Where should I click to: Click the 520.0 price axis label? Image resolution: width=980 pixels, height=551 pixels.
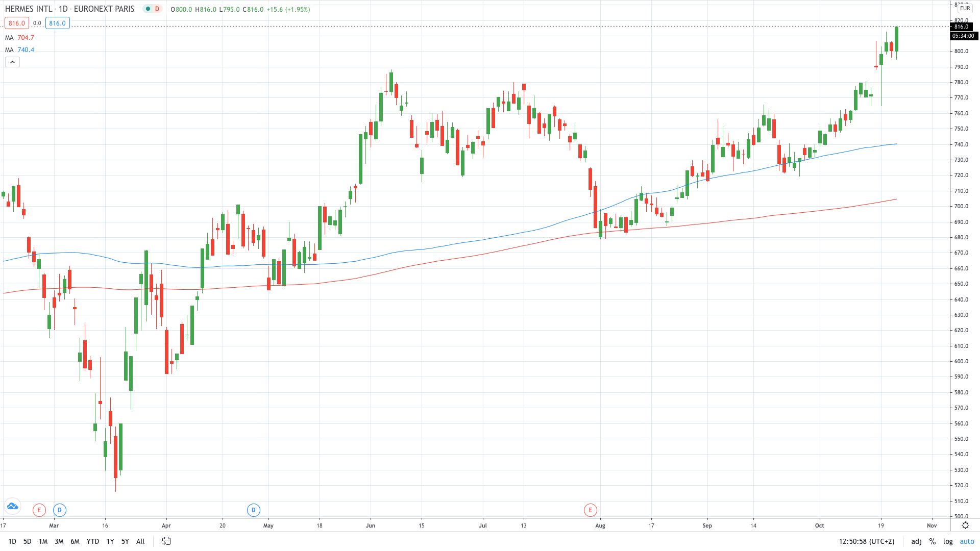tap(961, 485)
